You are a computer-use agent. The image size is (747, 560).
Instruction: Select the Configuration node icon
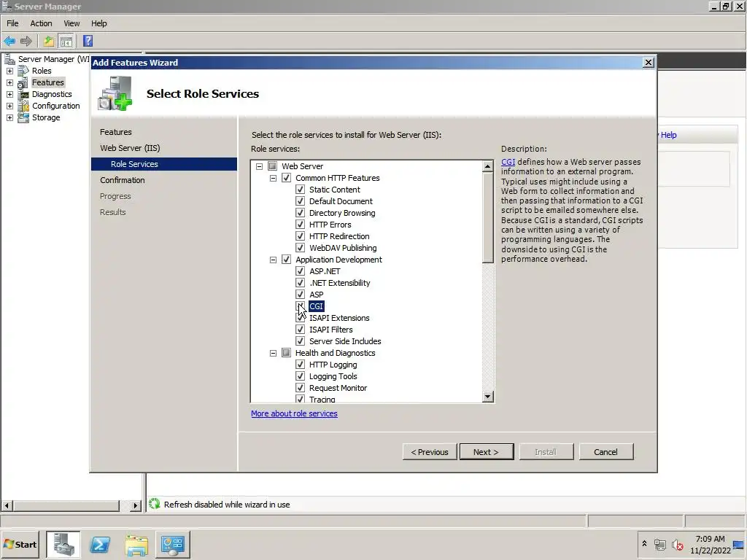[x=23, y=106]
